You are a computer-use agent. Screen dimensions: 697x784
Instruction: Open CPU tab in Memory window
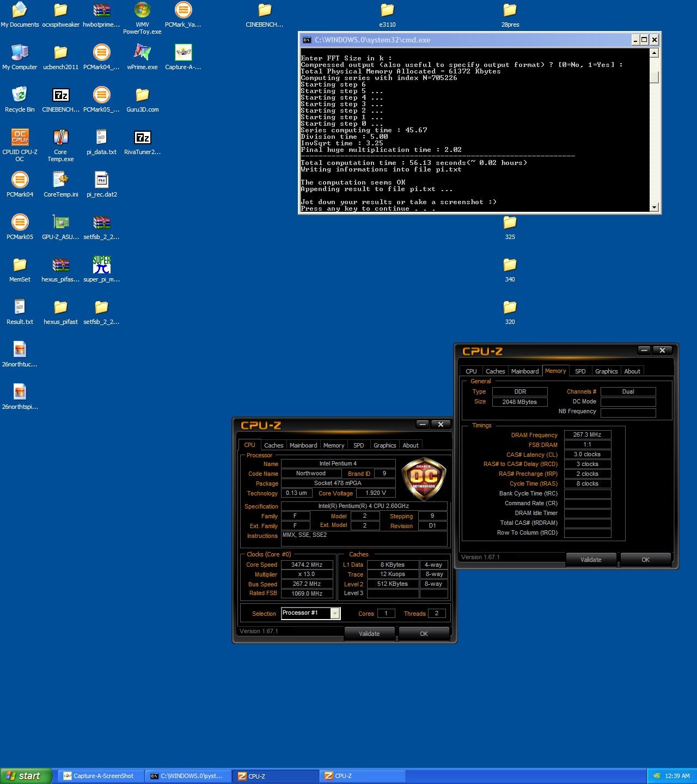472,371
